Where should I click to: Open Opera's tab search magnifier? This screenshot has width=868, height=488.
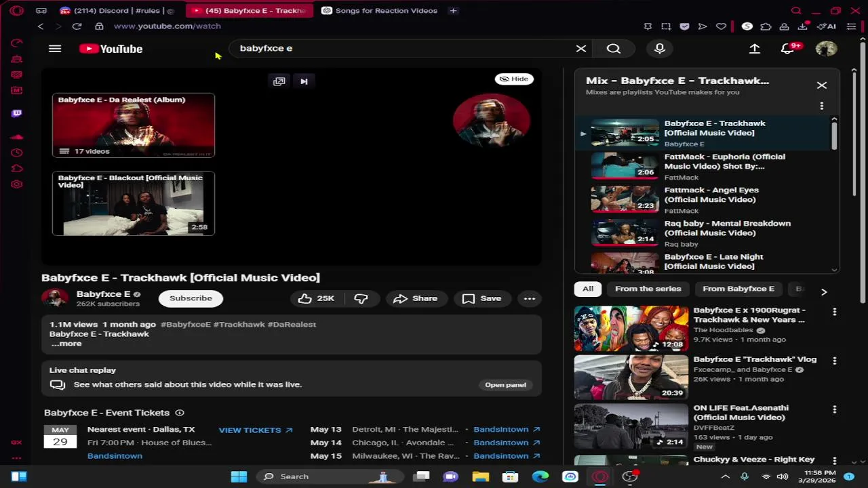pos(796,11)
